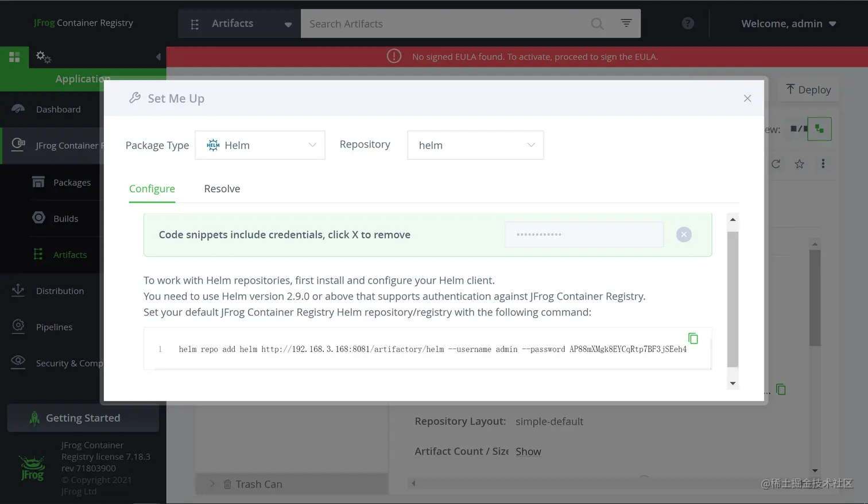Click the refresh icon behind dialog
The image size is (868, 504).
(776, 164)
